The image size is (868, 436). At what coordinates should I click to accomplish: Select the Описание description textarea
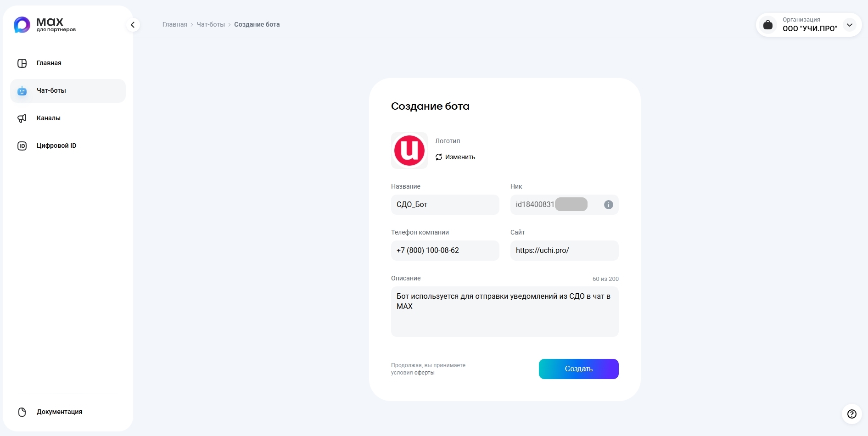504,312
